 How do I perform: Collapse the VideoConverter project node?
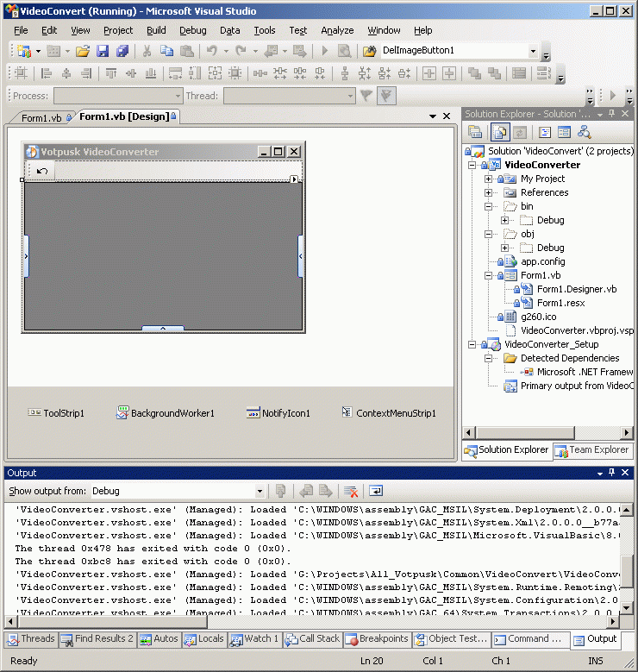point(472,165)
